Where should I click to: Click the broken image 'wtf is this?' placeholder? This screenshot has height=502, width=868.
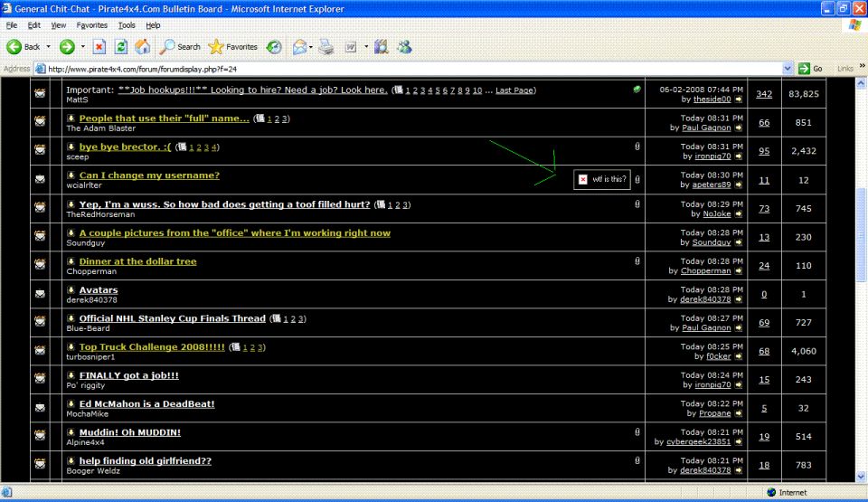[x=602, y=179]
